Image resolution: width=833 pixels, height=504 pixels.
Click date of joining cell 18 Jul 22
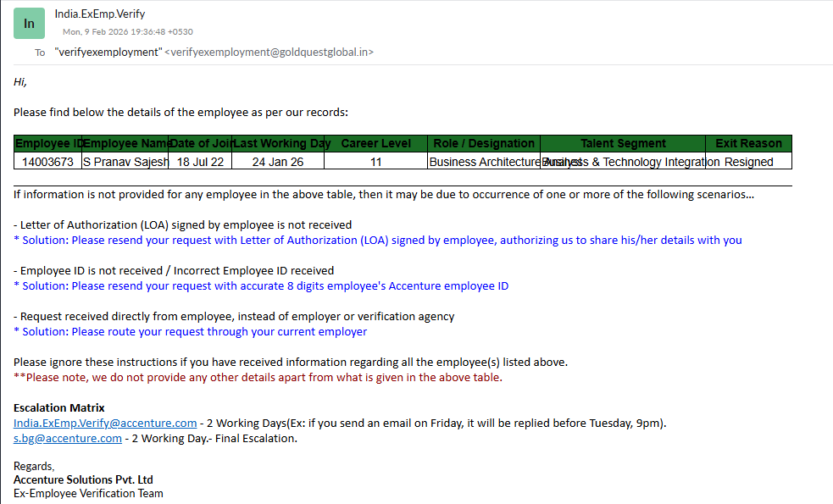click(200, 162)
